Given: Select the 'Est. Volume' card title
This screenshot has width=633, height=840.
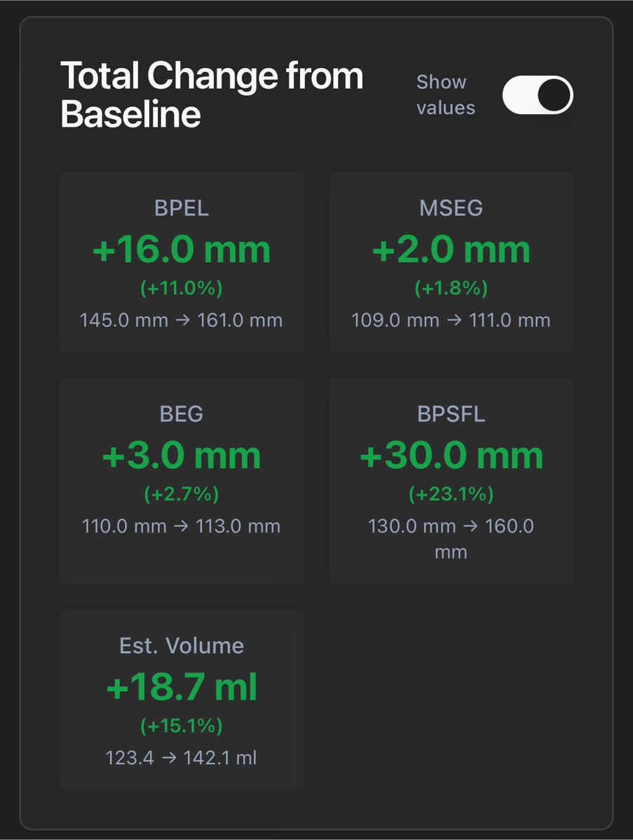Looking at the screenshot, I should [182, 645].
